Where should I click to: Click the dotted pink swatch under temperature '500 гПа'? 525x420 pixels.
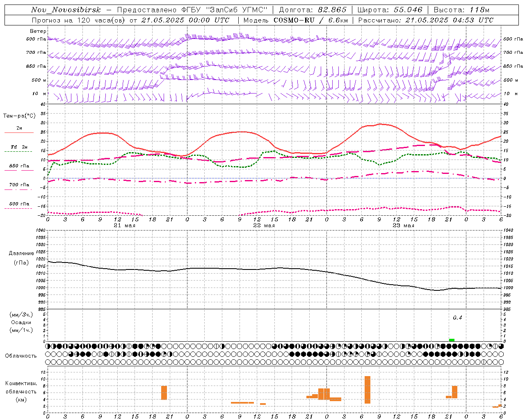click(18, 208)
